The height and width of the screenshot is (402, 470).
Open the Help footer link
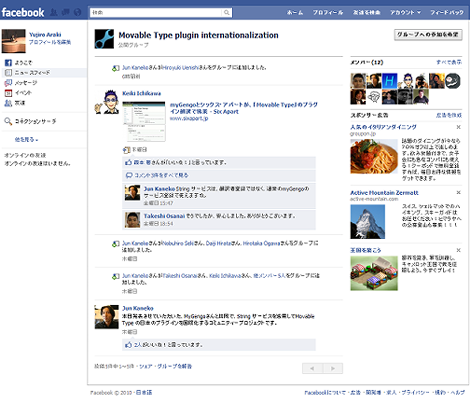(x=458, y=393)
